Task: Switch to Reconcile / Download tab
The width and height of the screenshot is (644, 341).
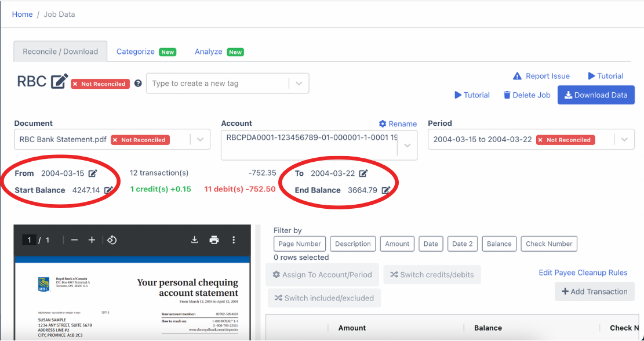Action: click(x=60, y=52)
